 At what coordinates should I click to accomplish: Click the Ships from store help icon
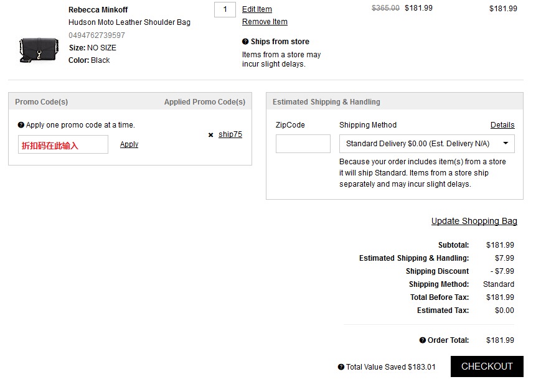tap(245, 42)
